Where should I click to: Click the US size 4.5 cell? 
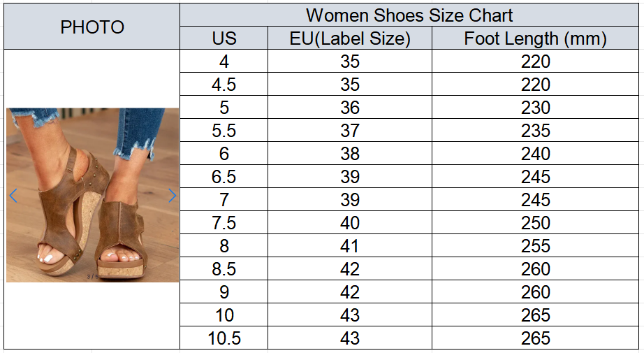[224, 85]
